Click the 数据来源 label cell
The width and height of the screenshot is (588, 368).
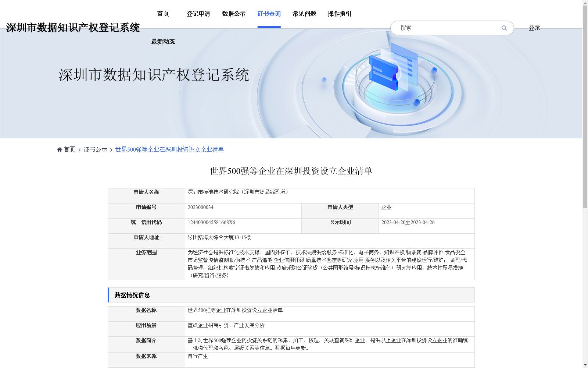click(x=146, y=360)
